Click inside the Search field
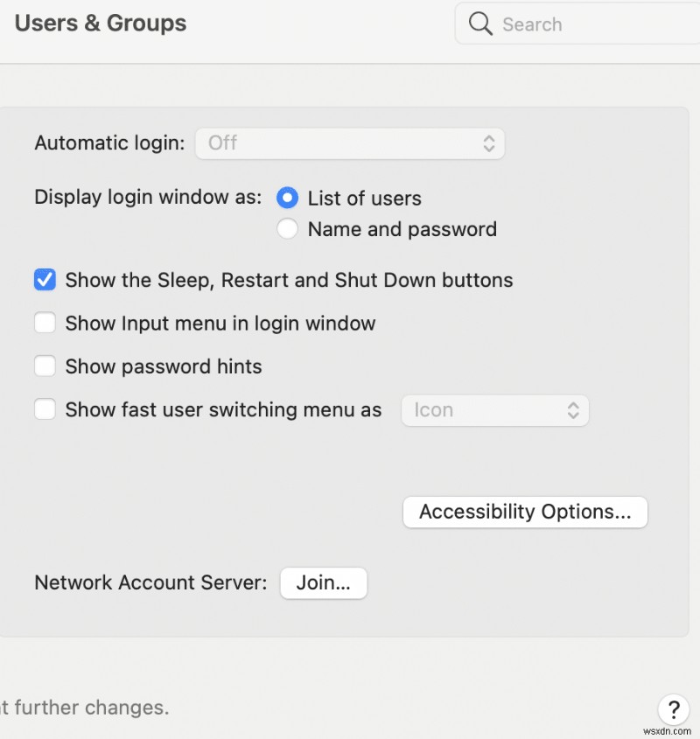 click(x=560, y=24)
